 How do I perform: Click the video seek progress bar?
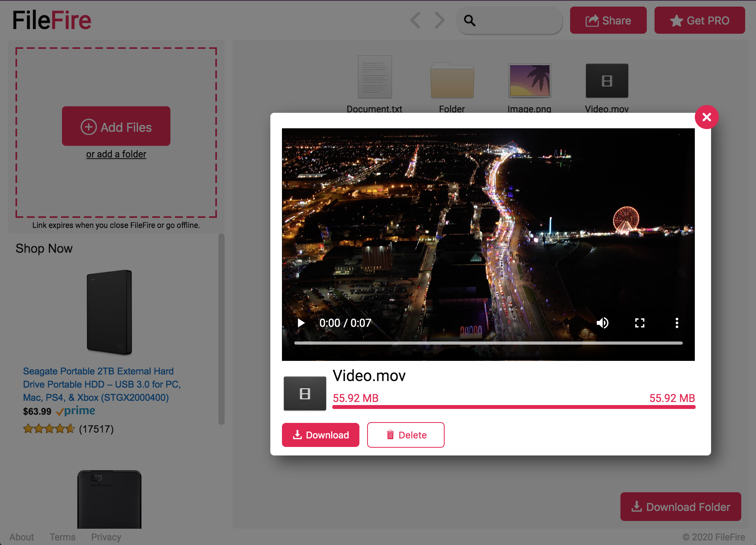point(488,343)
